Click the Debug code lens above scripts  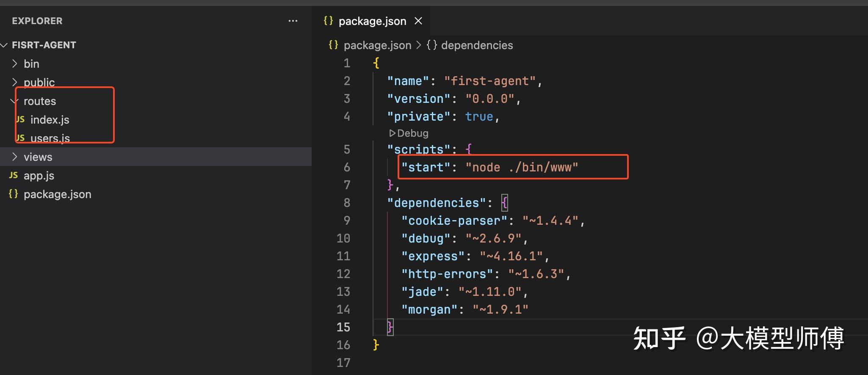[409, 133]
